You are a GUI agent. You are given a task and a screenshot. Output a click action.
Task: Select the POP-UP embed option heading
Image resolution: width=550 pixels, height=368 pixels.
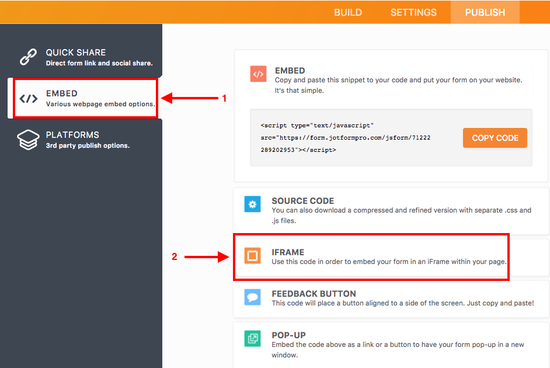coord(289,335)
